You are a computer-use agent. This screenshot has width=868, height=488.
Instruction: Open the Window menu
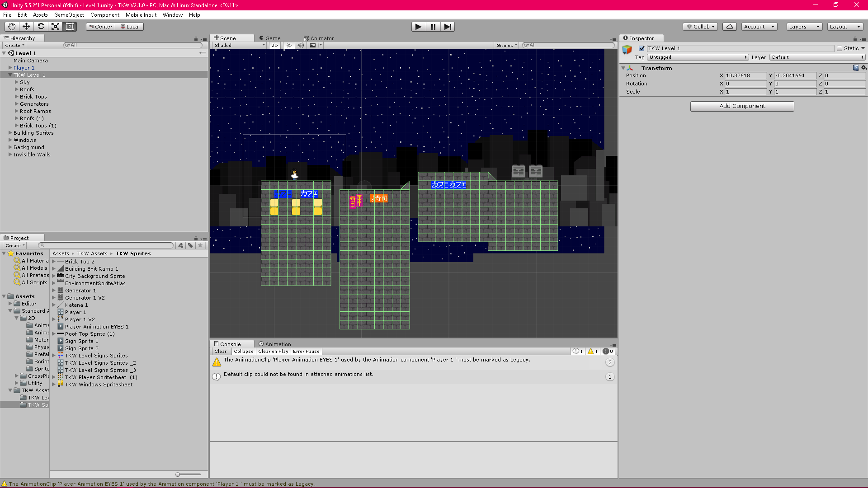point(172,14)
